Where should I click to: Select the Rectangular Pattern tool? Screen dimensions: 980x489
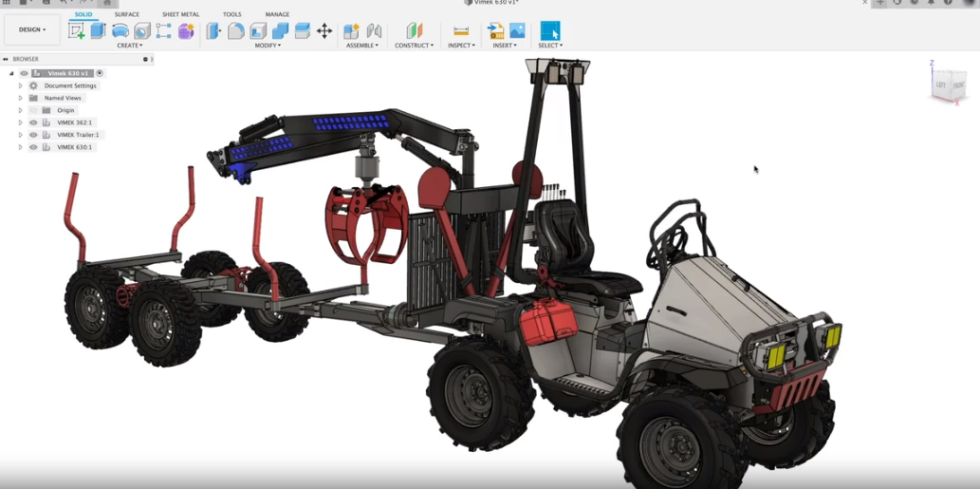(x=164, y=30)
